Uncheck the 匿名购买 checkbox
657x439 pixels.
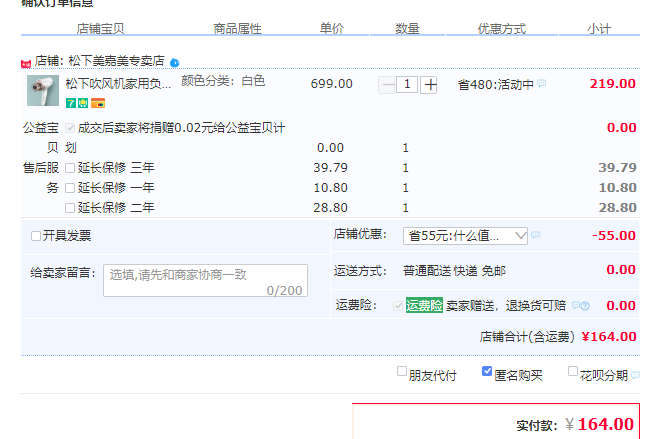click(487, 371)
